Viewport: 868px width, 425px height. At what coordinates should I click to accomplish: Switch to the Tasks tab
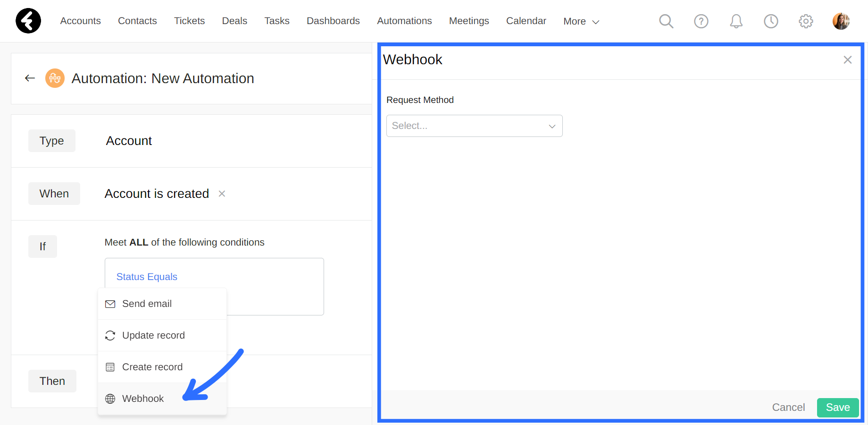tap(277, 21)
